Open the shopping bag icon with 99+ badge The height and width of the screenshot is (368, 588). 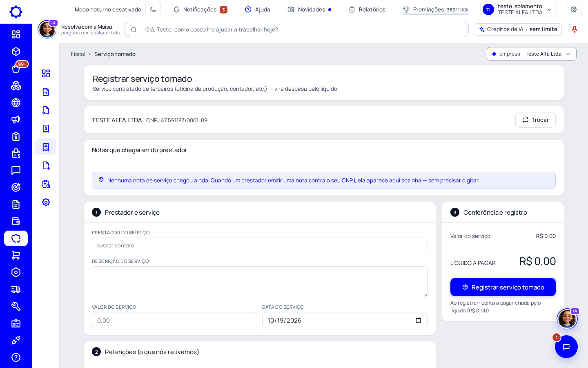(16, 68)
